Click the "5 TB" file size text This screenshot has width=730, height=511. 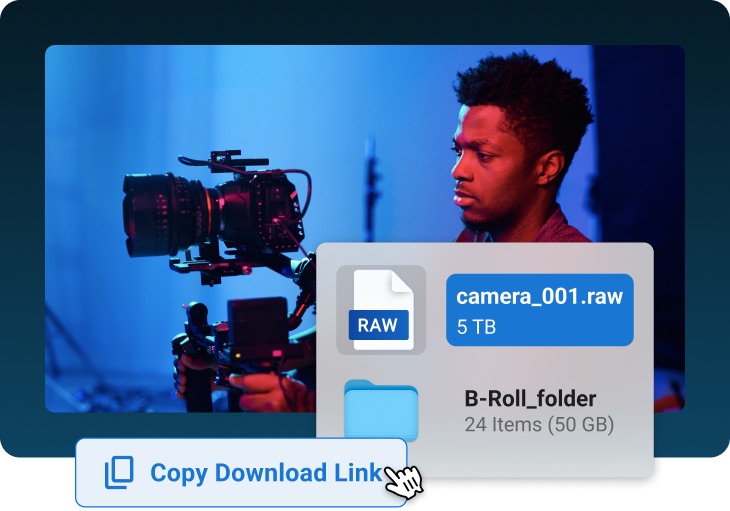point(476,326)
